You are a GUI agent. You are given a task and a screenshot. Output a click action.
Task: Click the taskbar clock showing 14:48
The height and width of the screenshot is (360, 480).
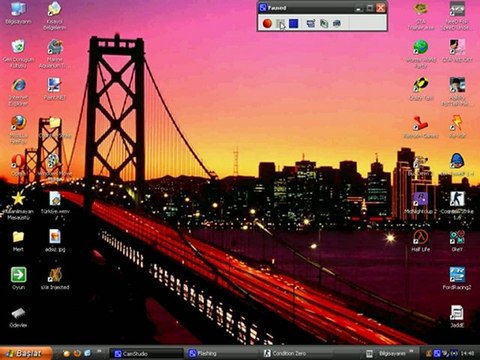pyautogui.click(x=468, y=353)
